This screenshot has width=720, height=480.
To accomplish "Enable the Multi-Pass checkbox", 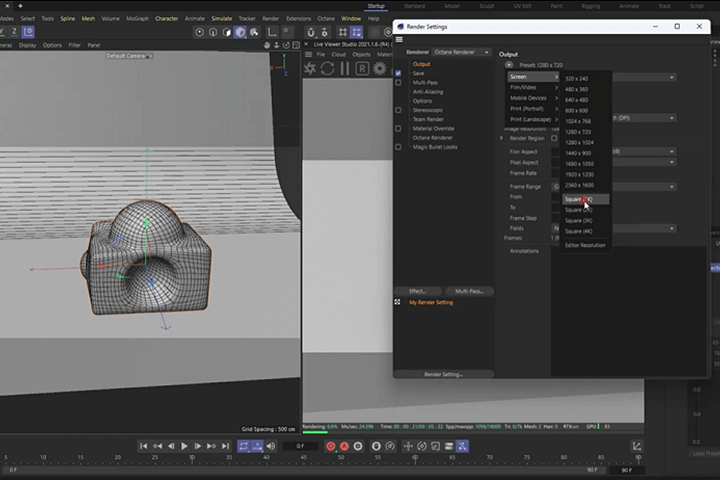I will 398,83.
